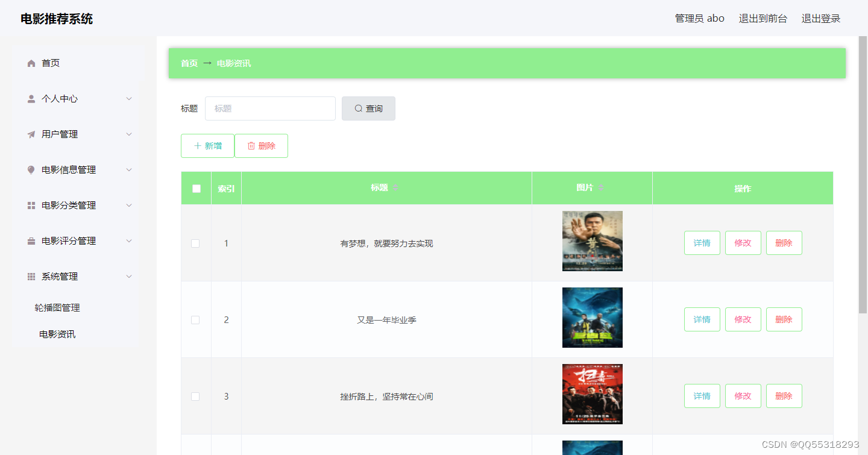868x455 pixels.
Task: Click the plus icon in 新增 button
Action: click(197, 146)
